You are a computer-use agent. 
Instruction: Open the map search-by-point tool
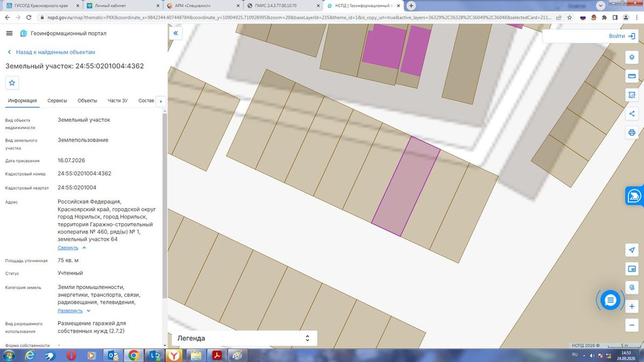coord(632,287)
